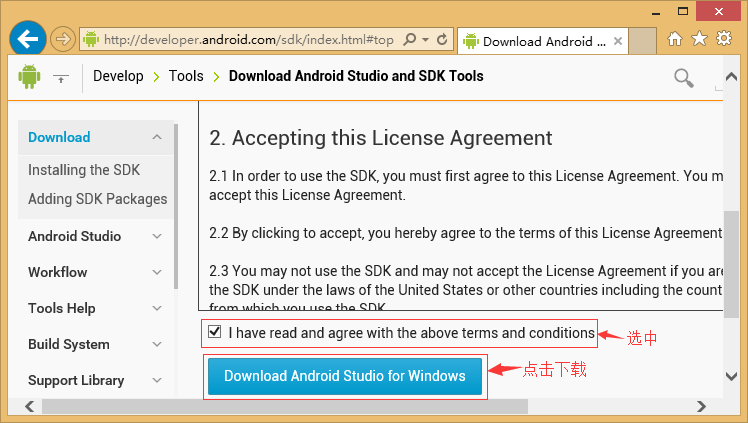Expand the Tools Help sidebar chevron
748x423 pixels.
[x=157, y=308]
